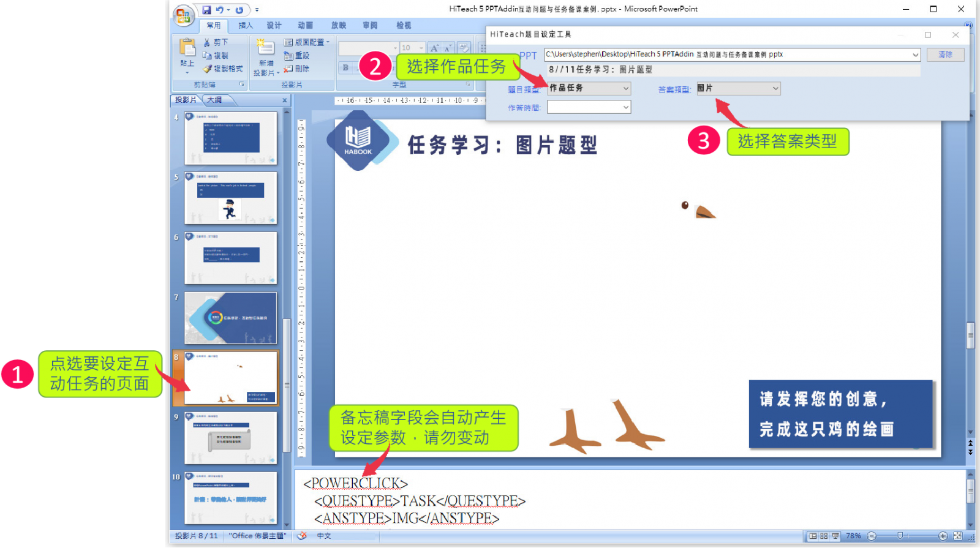Click the New Slide (新增投影片) icon
The width and height of the screenshot is (980, 548).
(x=265, y=48)
